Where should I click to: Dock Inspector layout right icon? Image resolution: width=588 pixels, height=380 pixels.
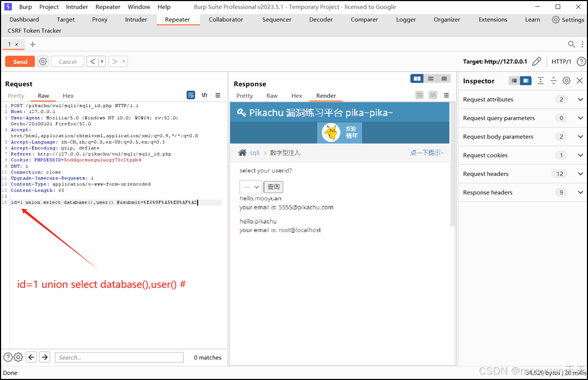click(x=526, y=81)
